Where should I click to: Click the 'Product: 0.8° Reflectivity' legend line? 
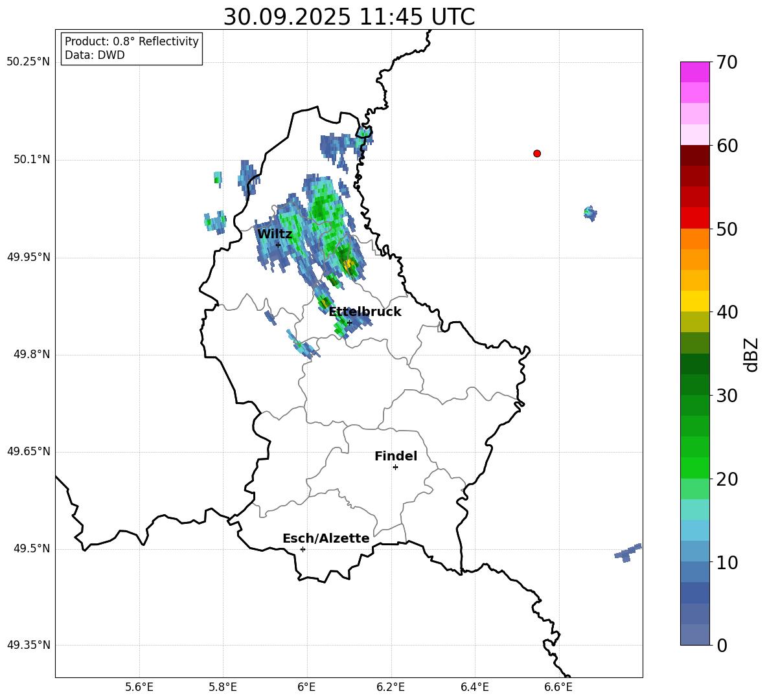tap(132, 41)
